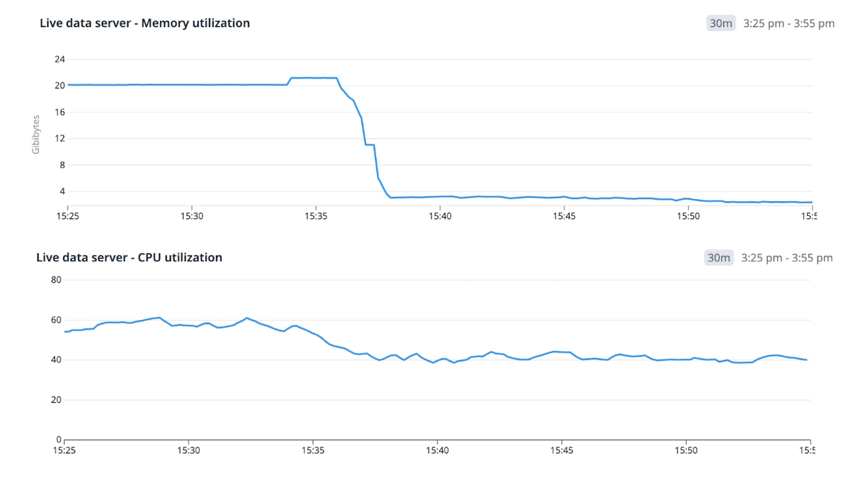868x477 pixels.
Task: Click the CPU chart time range text
Action: [x=787, y=258]
